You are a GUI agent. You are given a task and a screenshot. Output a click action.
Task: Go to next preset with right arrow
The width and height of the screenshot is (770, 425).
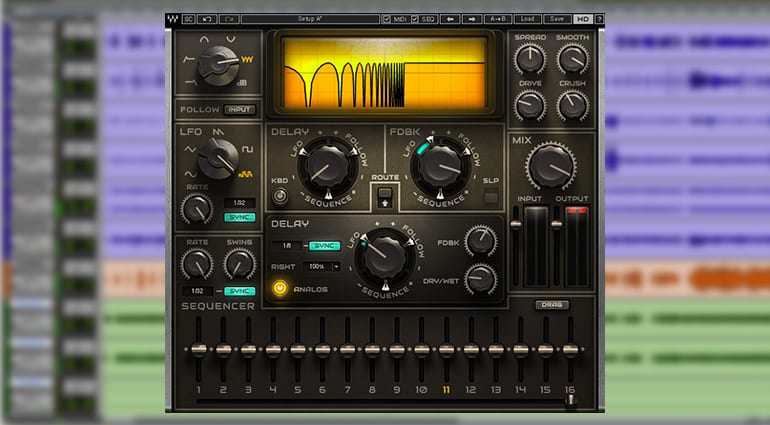click(x=471, y=19)
